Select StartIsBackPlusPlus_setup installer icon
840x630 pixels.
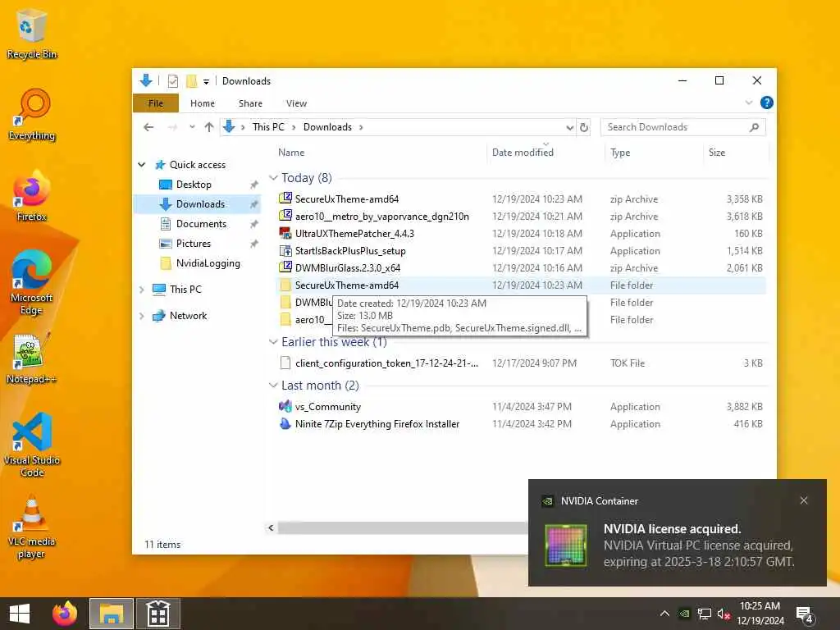click(285, 251)
